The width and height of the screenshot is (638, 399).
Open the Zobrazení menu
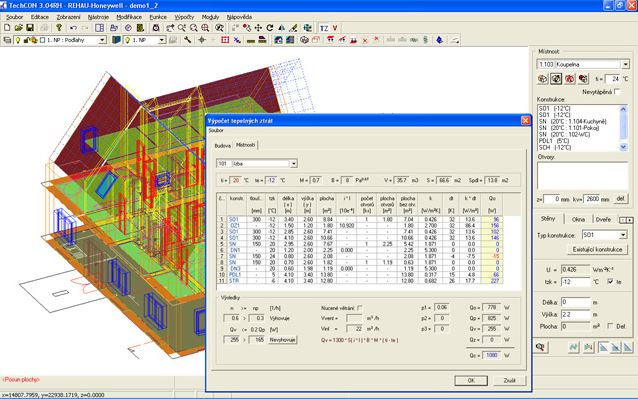tap(68, 17)
